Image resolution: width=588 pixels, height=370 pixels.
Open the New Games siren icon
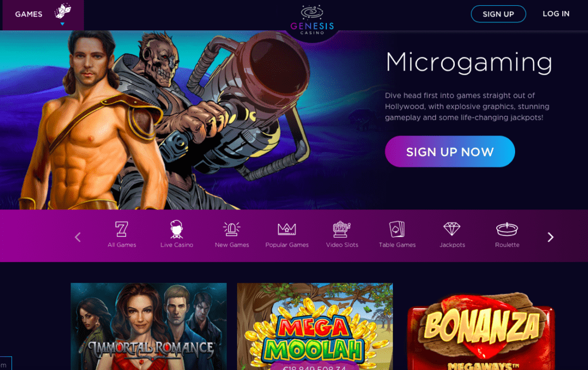(232, 229)
